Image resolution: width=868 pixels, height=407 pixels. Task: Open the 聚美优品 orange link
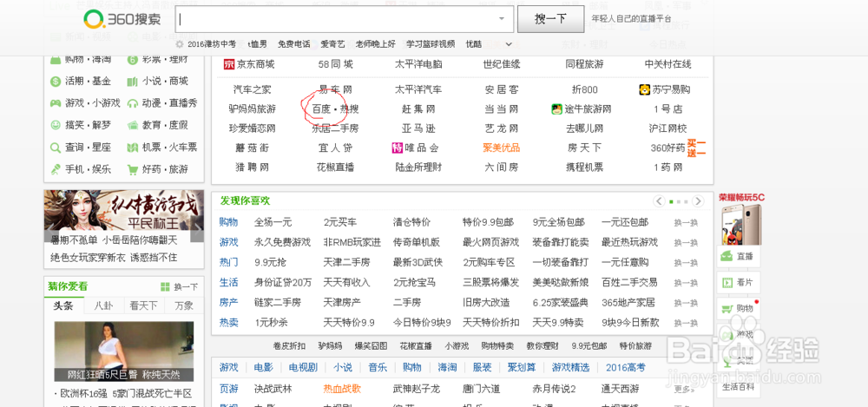tap(502, 148)
